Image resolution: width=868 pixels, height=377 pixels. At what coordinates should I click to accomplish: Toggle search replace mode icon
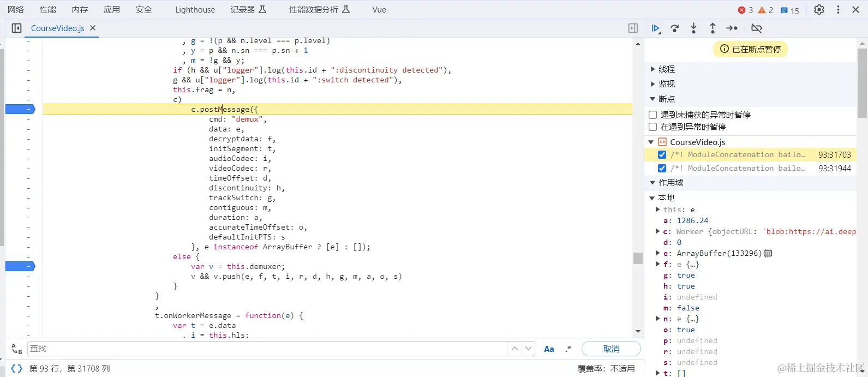pos(17,349)
